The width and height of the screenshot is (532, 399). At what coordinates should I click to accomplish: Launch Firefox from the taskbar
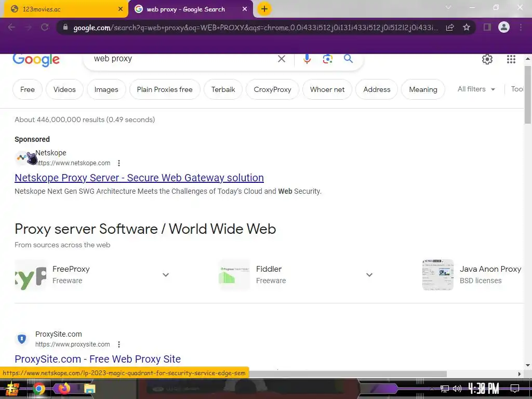click(x=64, y=388)
